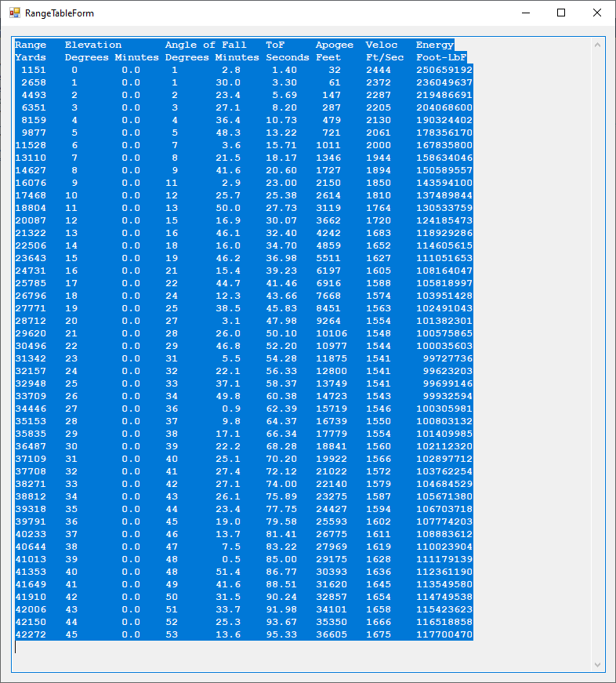Click the "Angle of Fall" header text
This screenshot has width=616, height=683.
tap(205, 45)
